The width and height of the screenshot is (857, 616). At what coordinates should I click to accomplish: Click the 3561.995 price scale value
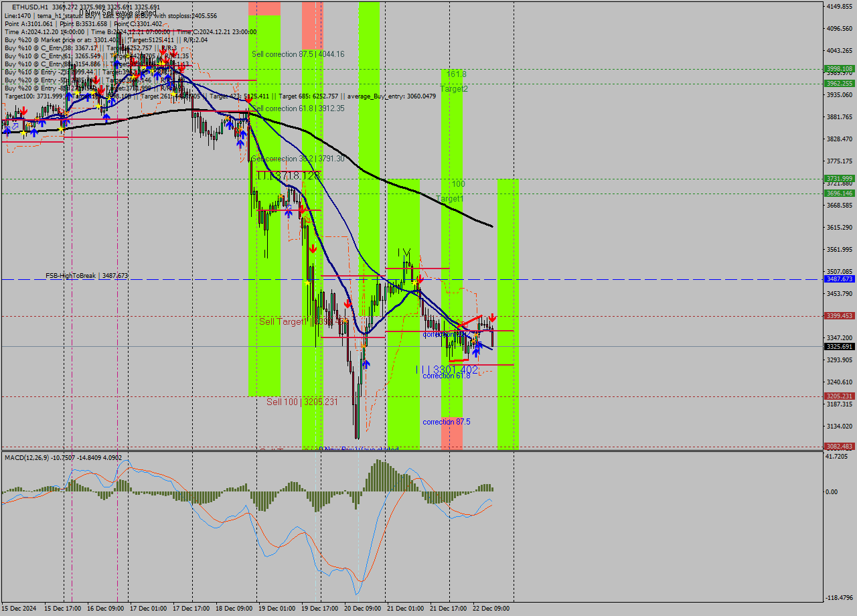[839, 249]
